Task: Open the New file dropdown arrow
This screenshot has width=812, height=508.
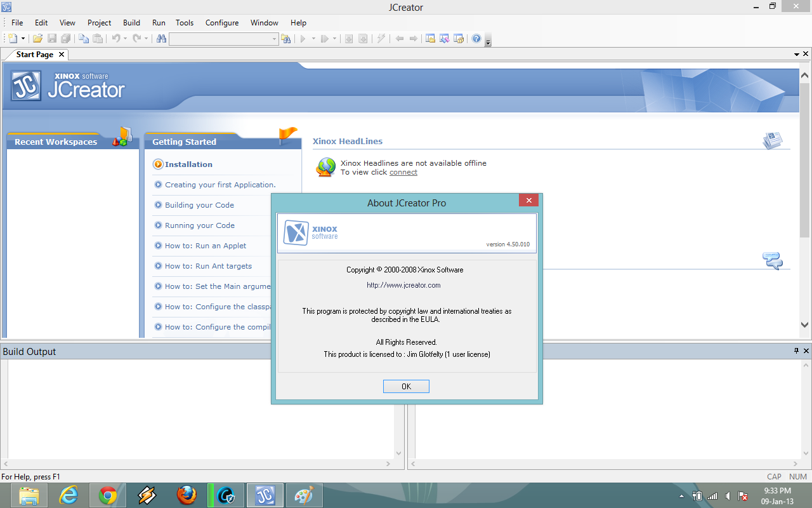Action: coord(23,39)
